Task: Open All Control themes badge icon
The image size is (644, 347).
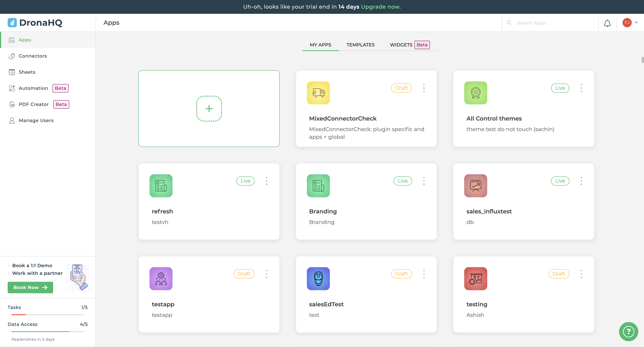Action: (x=476, y=93)
